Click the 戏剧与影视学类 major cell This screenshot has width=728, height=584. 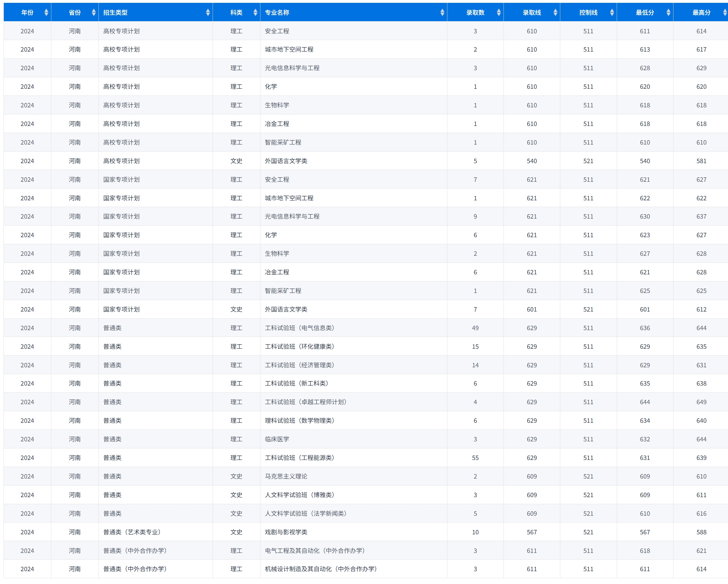(286, 532)
